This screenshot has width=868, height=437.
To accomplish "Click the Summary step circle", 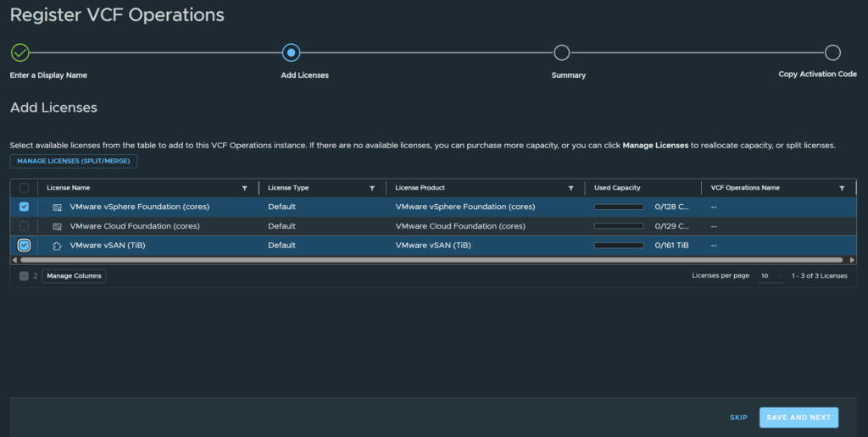I will click(561, 53).
